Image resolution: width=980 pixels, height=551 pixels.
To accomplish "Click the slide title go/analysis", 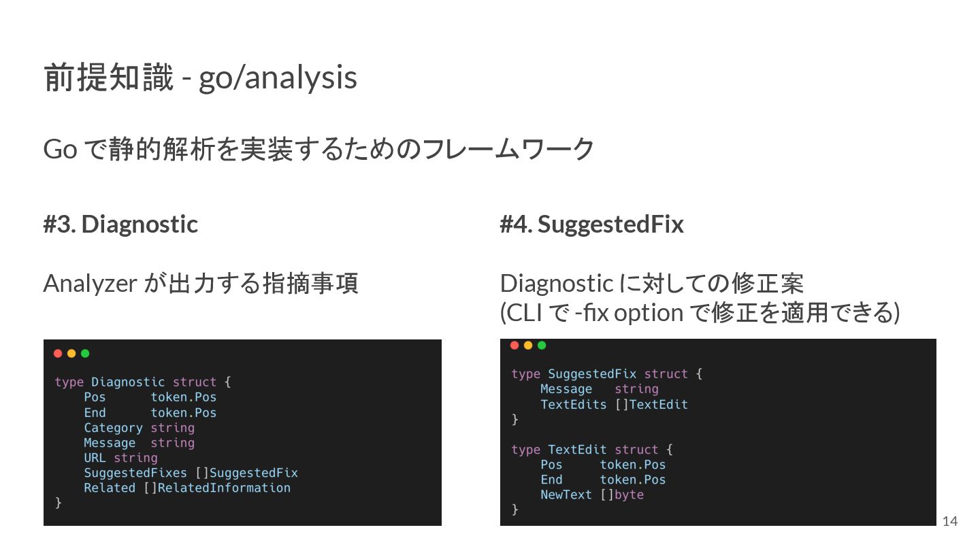I will tap(200, 77).
